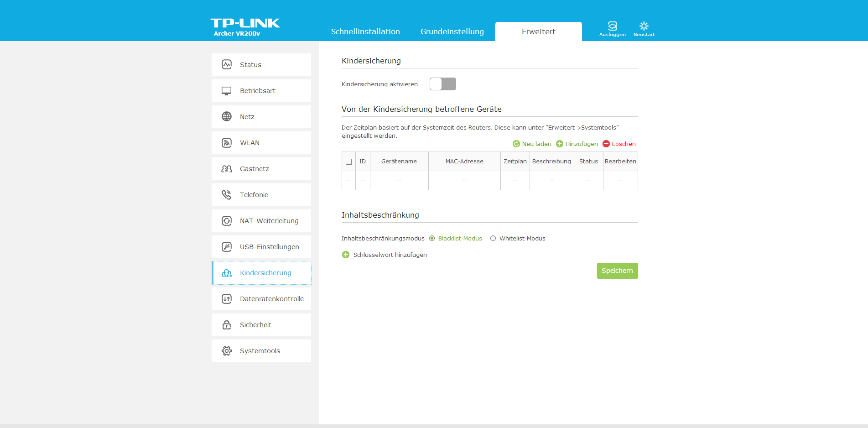Click the red Löschen delete icon
Screen dimensions: 868x428
coord(606,144)
